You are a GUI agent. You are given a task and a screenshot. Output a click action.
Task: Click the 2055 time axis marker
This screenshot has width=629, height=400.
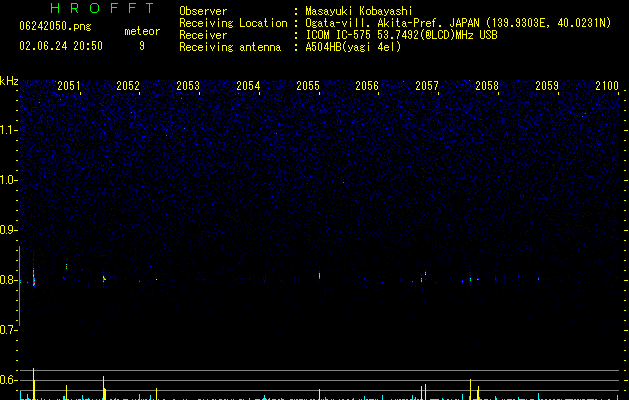(x=308, y=86)
